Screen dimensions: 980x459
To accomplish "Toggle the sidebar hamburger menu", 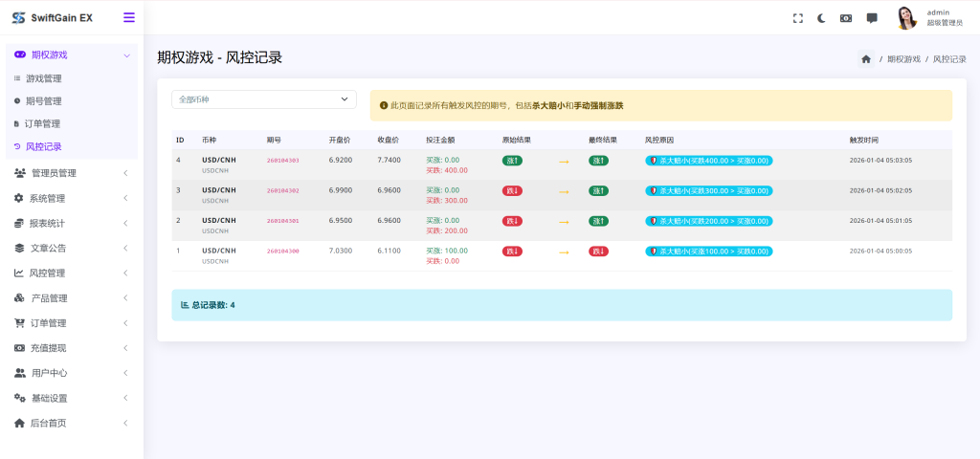I will [x=129, y=17].
